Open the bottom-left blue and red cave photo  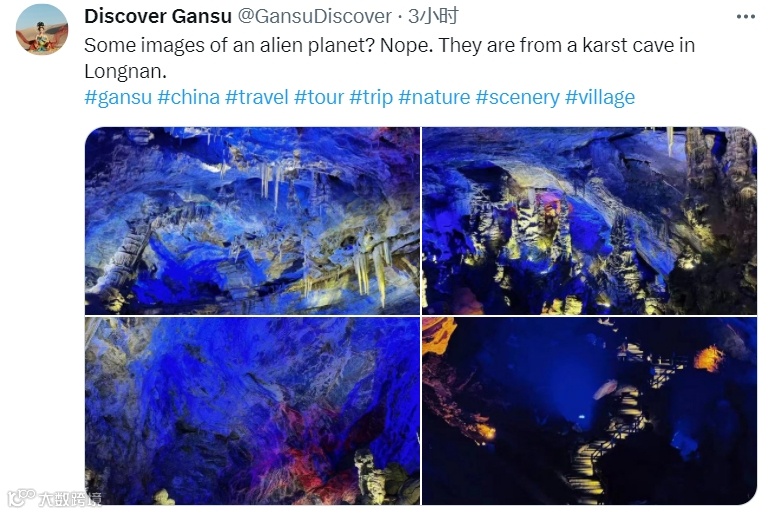(252, 411)
